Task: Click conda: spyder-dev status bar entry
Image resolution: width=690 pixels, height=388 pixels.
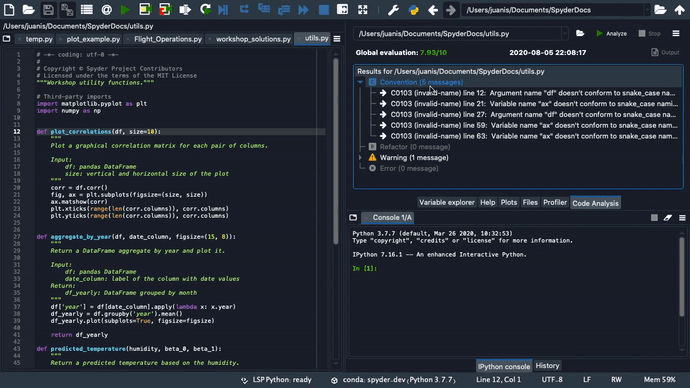Action: 394,380
